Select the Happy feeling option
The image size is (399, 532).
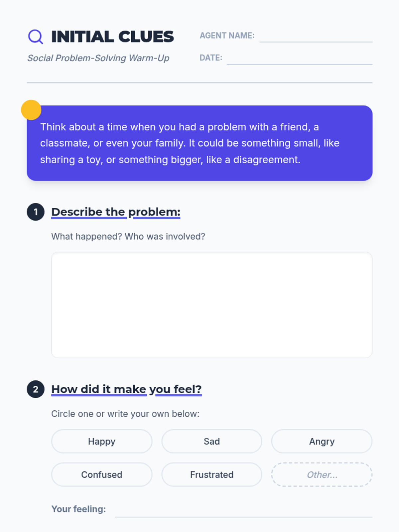pyautogui.click(x=102, y=441)
